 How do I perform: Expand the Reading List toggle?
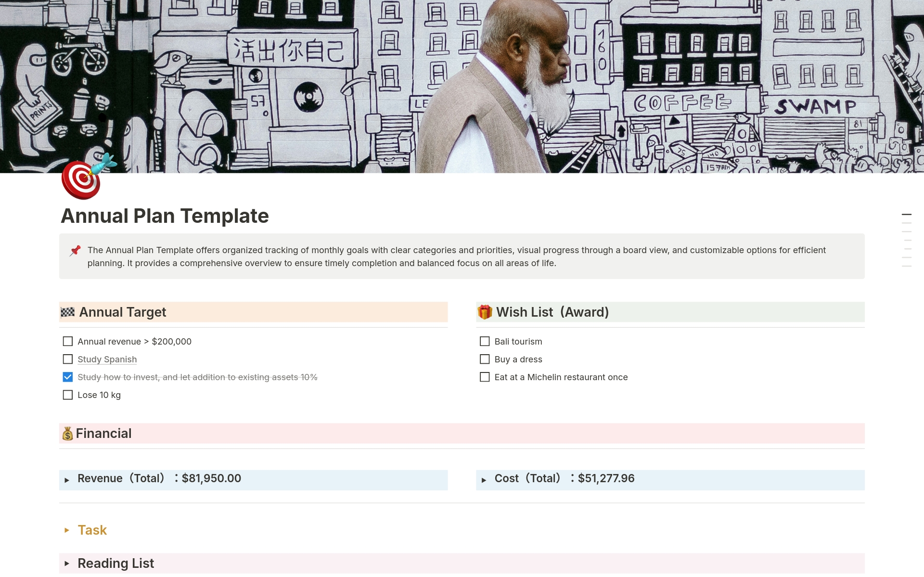pos(67,564)
